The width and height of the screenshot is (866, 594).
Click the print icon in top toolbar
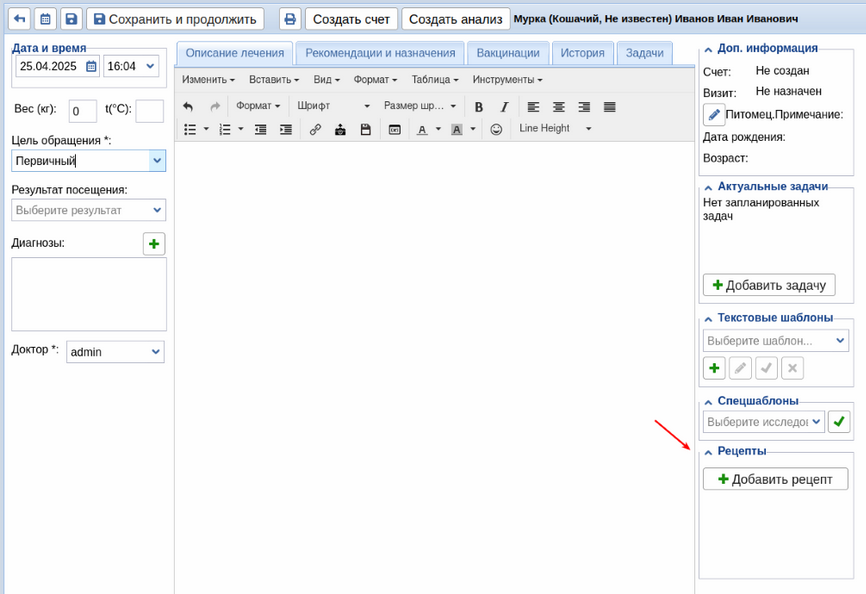tap(289, 19)
